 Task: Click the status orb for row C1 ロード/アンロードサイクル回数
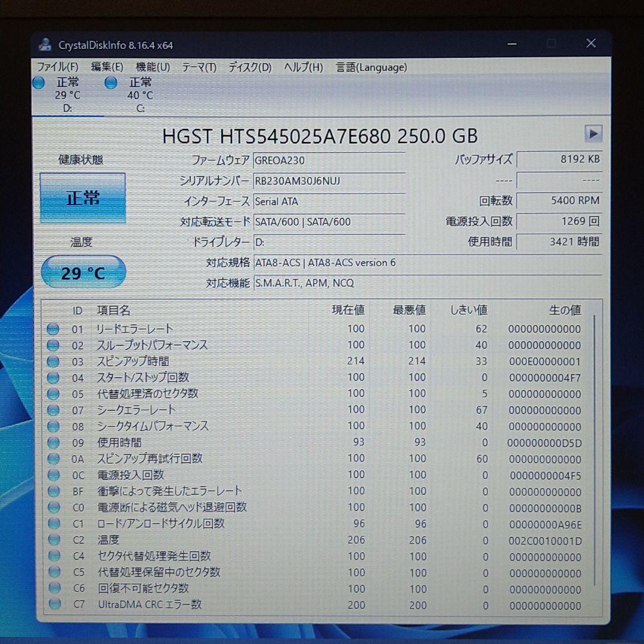pos(54,524)
